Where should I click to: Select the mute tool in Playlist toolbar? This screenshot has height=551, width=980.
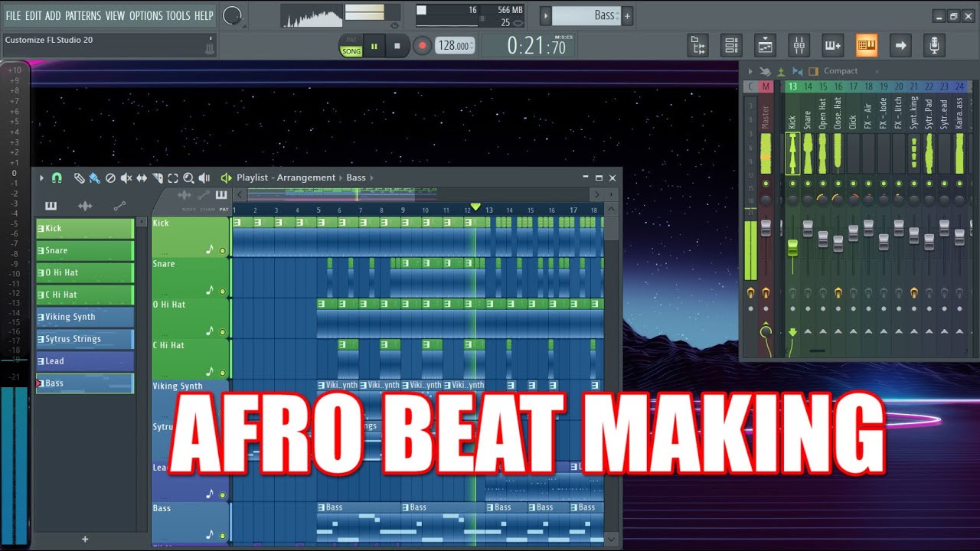coord(126,178)
